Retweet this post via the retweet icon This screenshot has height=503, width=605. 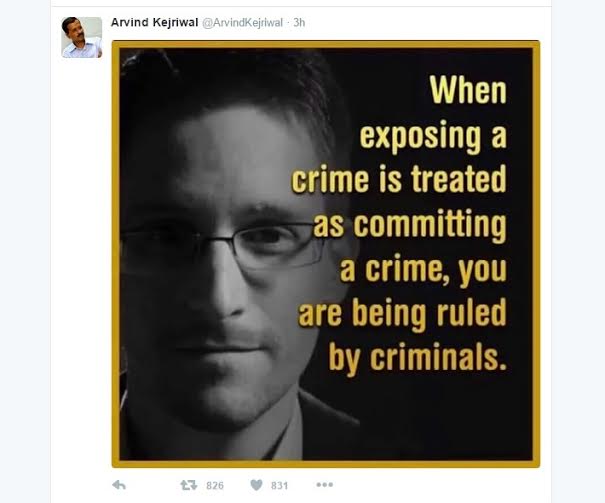click(x=189, y=485)
